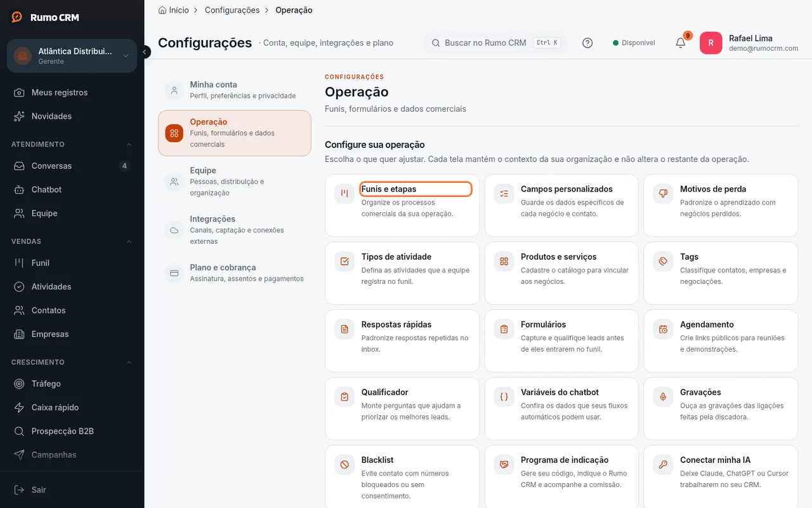
Task: Go to Conversas in sidebar
Action: pyautogui.click(x=72, y=166)
